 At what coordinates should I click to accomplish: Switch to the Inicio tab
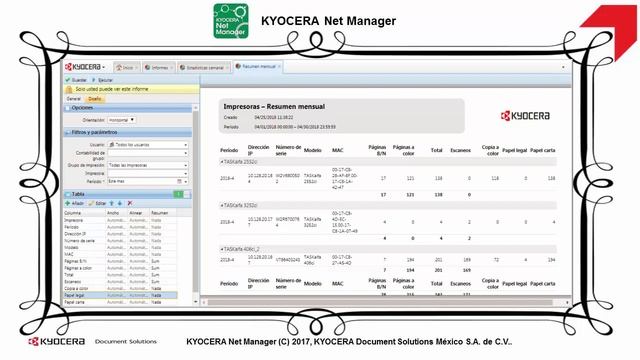click(126, 68)
